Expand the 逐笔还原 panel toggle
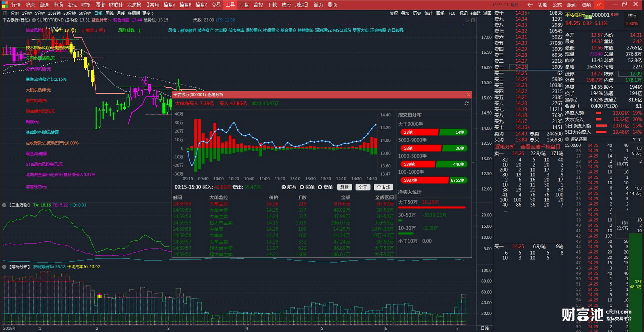Screen dimensions: 644x332 pyautogui.click(x=567, y=139)
